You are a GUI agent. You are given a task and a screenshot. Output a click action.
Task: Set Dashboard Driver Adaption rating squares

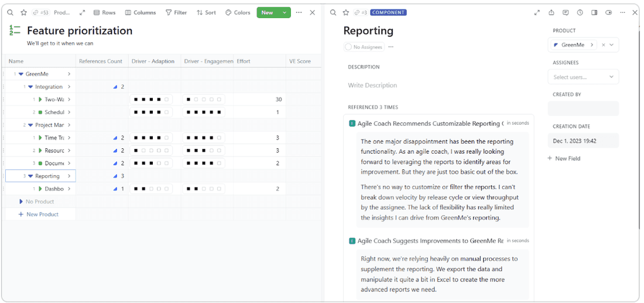(x=151, y=189)
